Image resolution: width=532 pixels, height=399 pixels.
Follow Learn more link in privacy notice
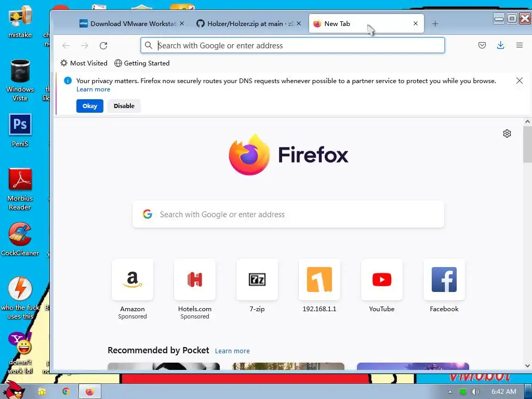94,89
